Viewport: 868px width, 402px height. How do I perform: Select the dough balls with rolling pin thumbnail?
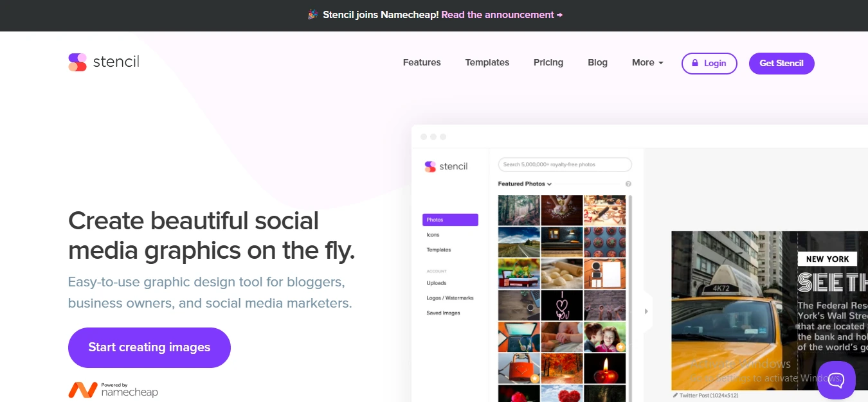pyautogui.click(x=562, y=274)
